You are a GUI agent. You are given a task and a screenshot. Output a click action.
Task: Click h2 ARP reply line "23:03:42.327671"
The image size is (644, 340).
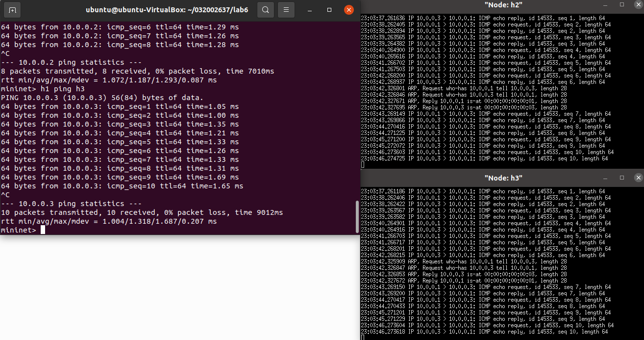464,101
